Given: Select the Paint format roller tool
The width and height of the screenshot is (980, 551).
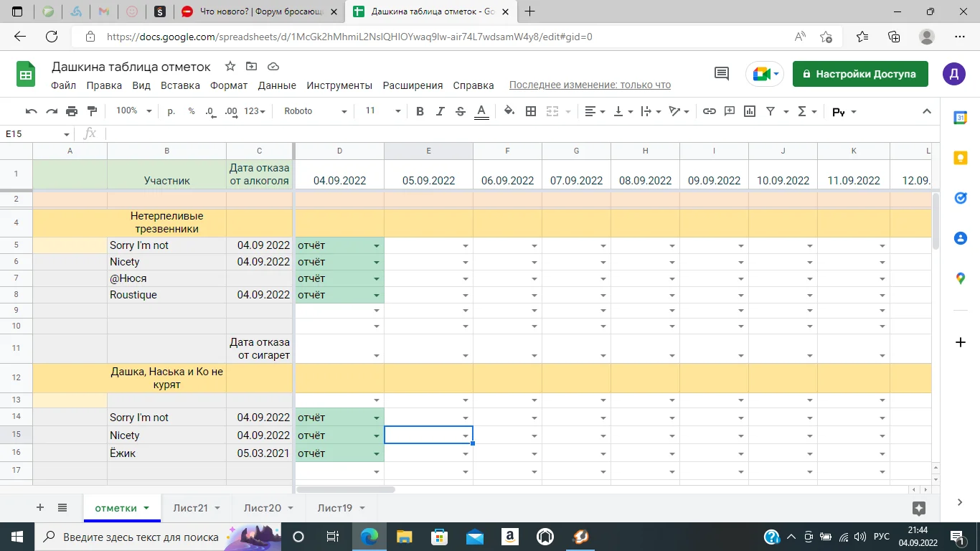Looking at the screenshot, I should point(92,111).
